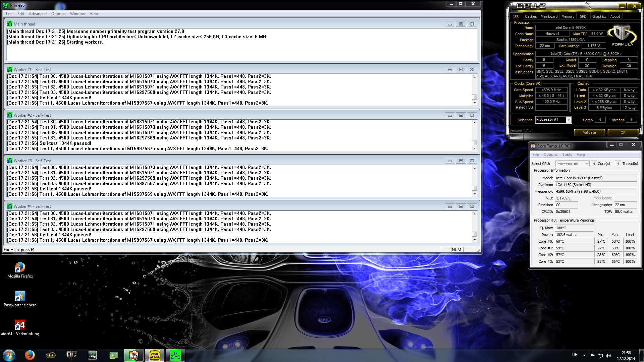Launch Firefox from the taskbar
The height and width of the screenshot is (362, 644).
(30, 355)
